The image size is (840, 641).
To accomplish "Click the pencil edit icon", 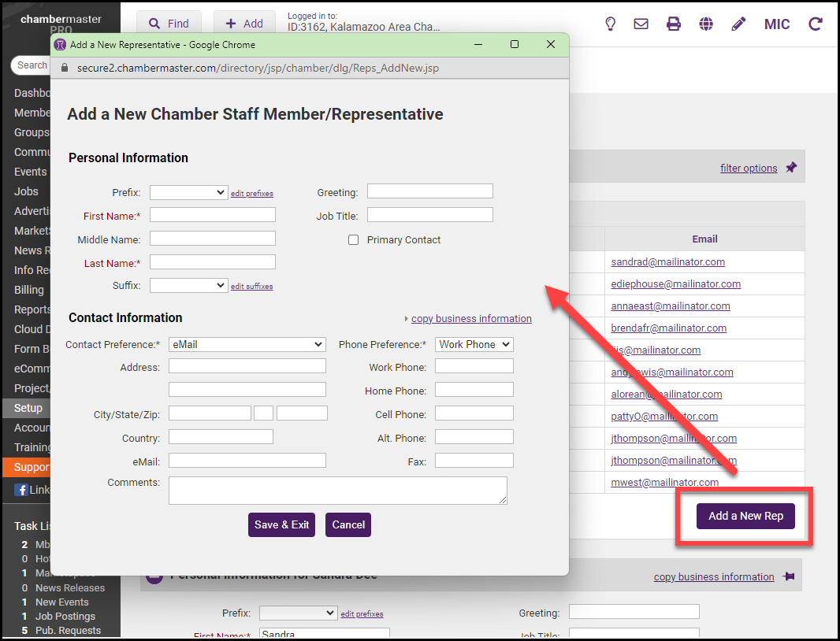I will pos(738,24).
